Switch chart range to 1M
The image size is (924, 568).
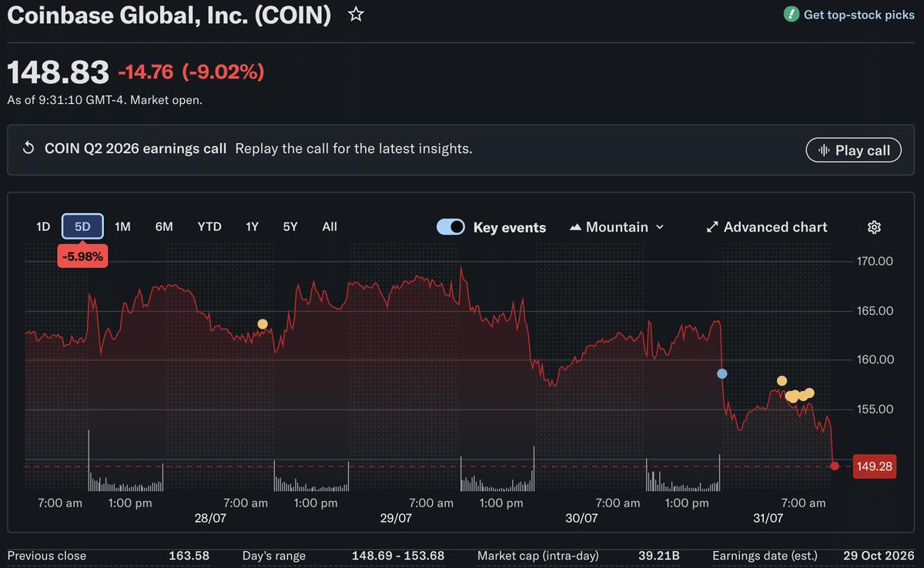click(122, 226)
